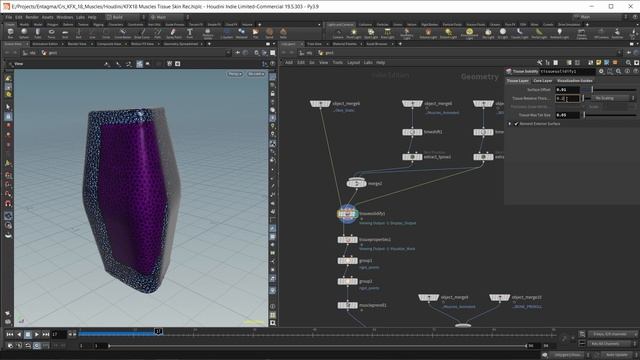Choose the Camera shelf tool
Screen dimensions: 640x360
pos(338,33)
